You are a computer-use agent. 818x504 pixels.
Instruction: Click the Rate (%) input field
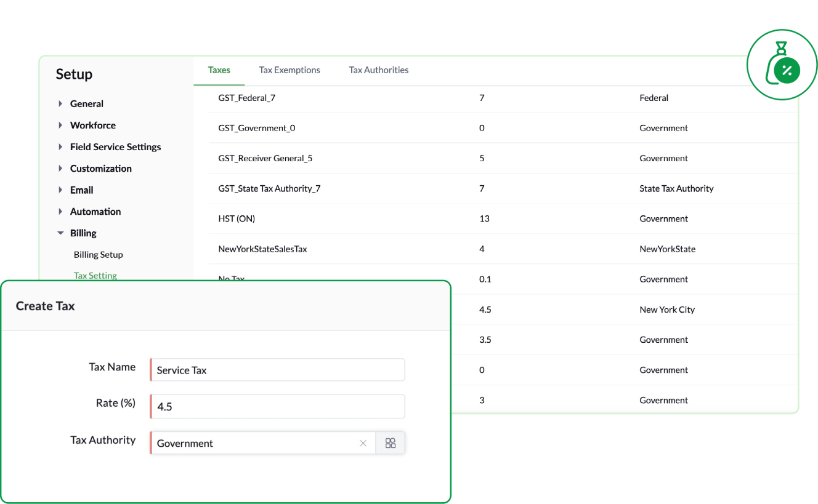pyautogui.click(x=277, y=406)
